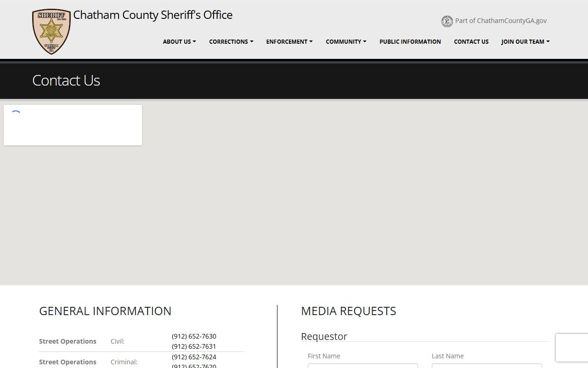Click the Chatham County seal icon
This screenshot has width=588, height=368.
tap(447, 21)
